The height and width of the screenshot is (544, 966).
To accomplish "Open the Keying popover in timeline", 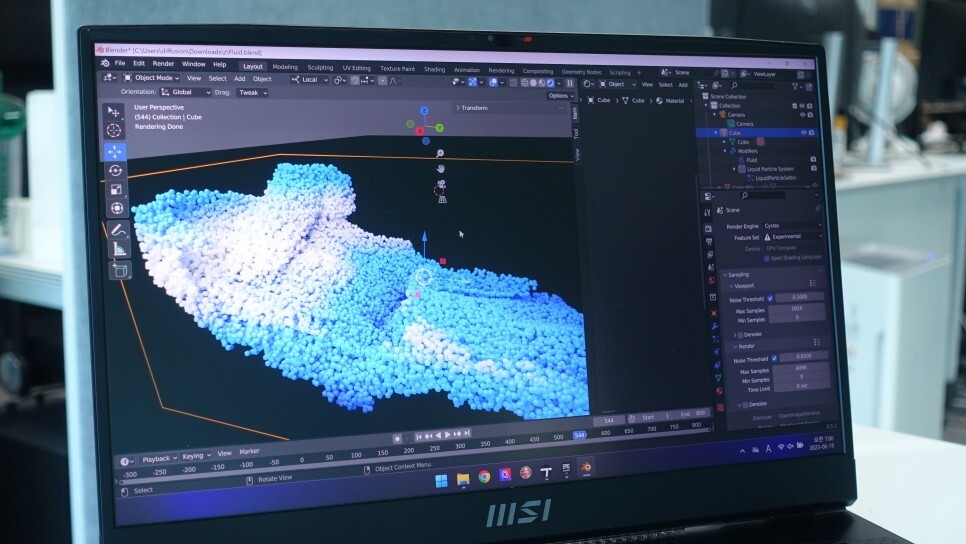I will (196, 456).
